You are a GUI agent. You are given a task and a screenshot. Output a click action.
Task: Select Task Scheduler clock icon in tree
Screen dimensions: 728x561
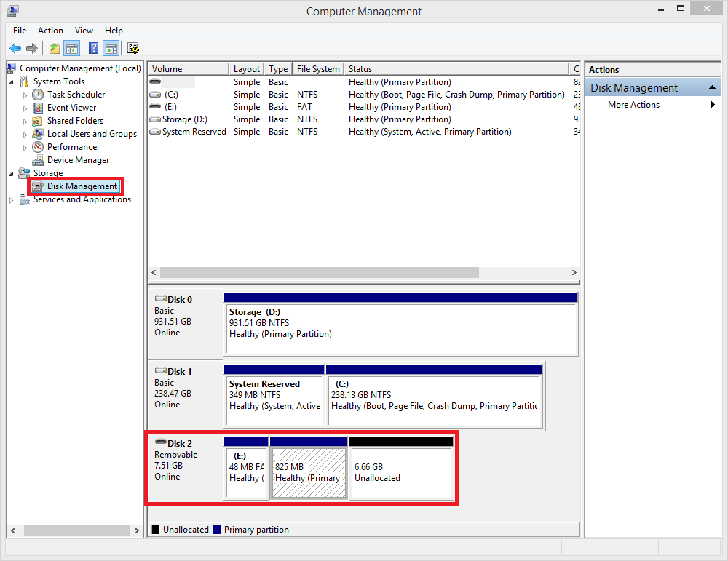39,95
